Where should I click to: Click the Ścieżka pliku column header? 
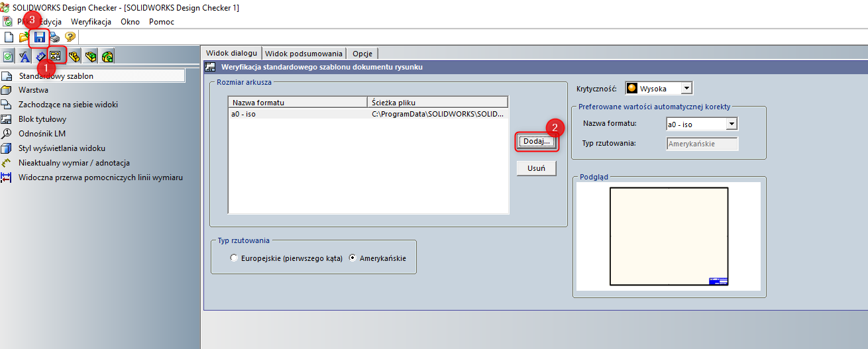(437, 102)
